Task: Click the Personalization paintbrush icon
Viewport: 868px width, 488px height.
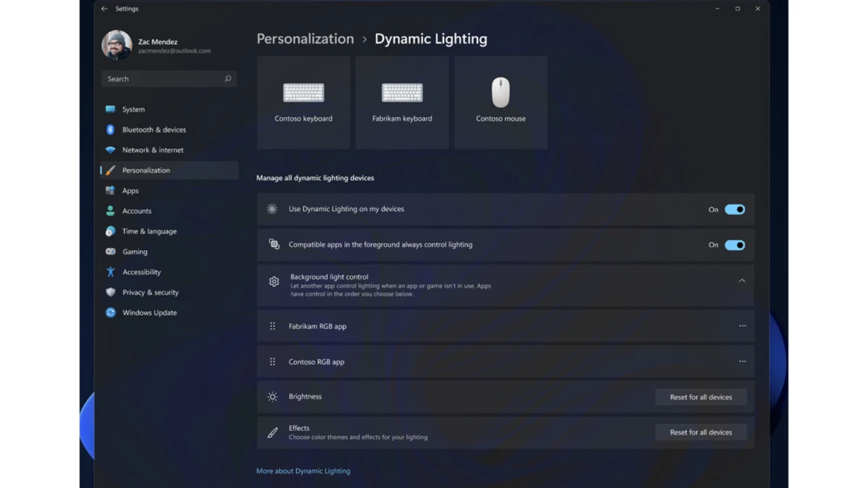Action: pyautogui.click(x=110, y=171)
